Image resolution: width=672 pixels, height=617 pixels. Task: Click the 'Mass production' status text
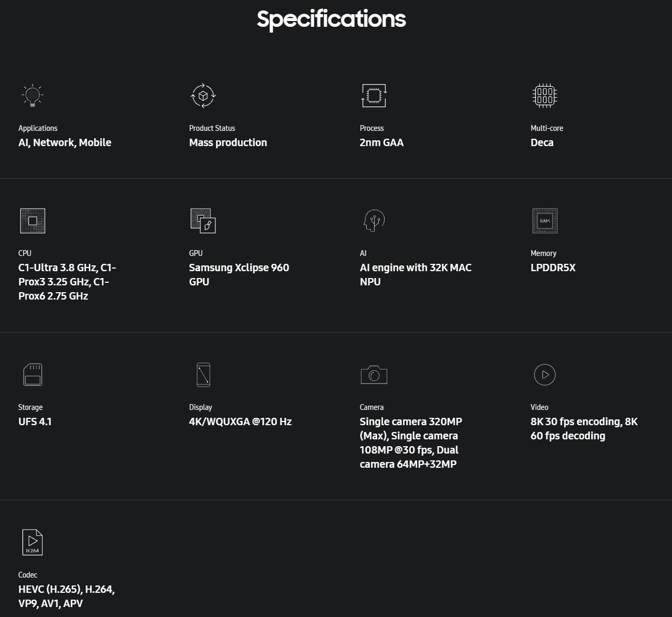tap(228, 142)
